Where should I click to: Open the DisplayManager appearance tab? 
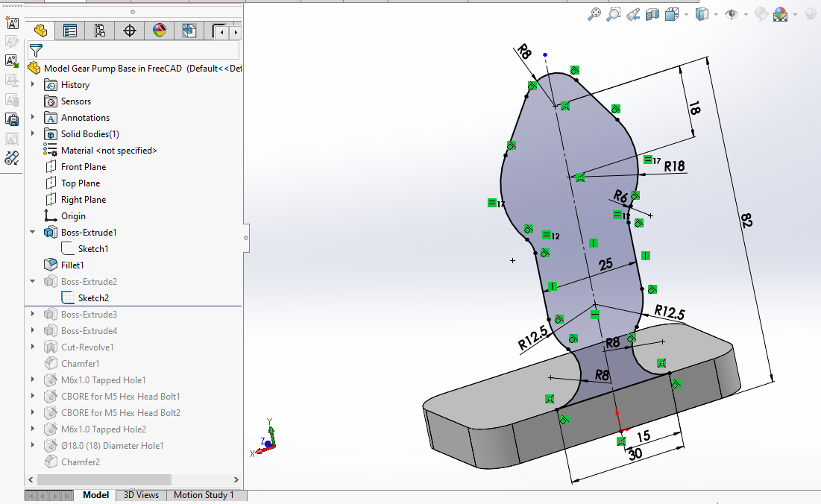[160, 31]
